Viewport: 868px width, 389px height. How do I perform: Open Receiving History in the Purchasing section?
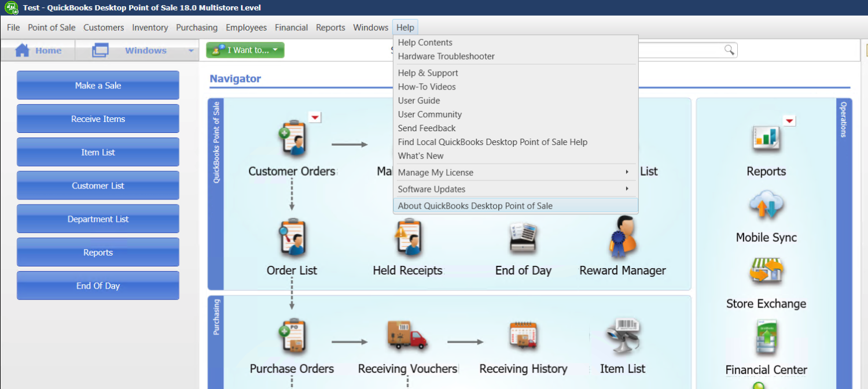tap(523, 335)
